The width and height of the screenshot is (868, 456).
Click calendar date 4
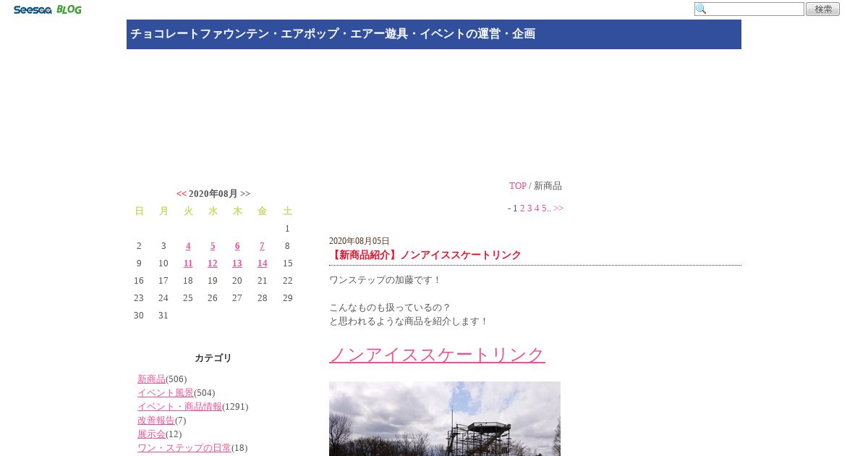188,246
